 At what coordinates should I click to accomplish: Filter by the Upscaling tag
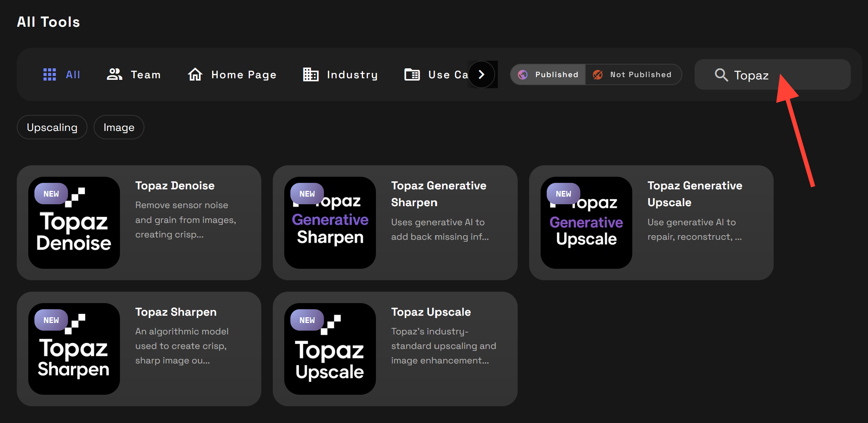click(x=52, y=127)
